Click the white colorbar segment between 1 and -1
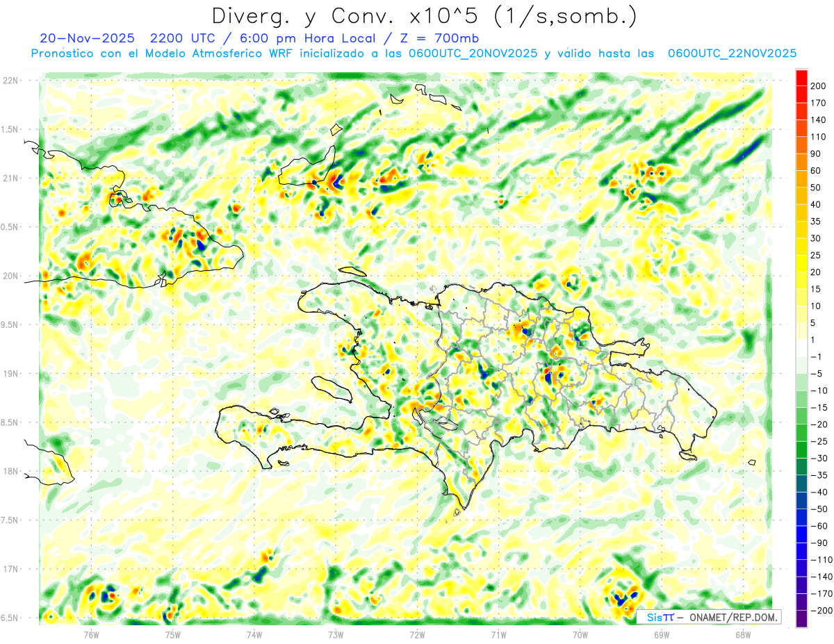The width and height of the screenshot is (834, 644). 801,348
